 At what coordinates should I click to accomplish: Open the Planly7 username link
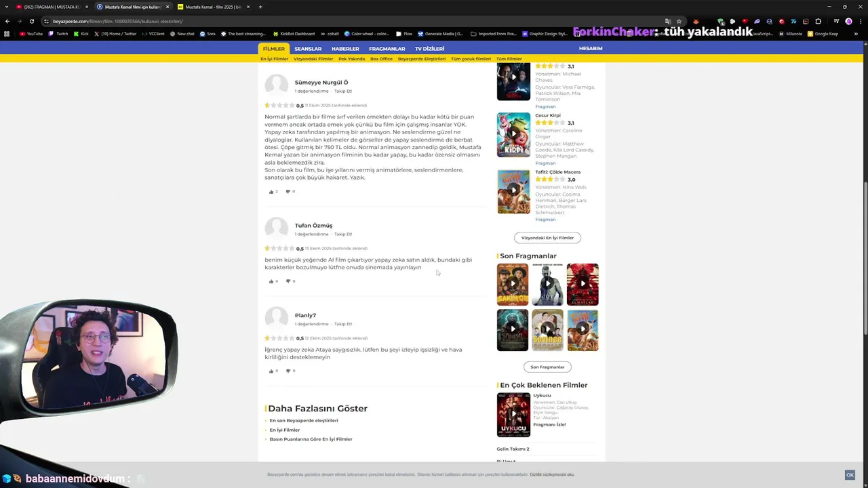pyautogui.click(x=305, y=315)
